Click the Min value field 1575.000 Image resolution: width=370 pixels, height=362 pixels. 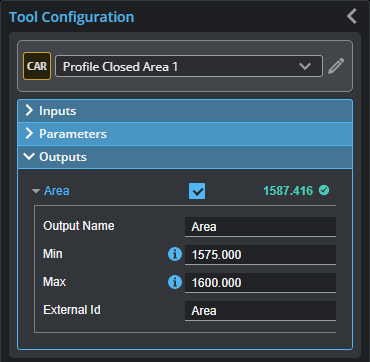tap(260, 255)
